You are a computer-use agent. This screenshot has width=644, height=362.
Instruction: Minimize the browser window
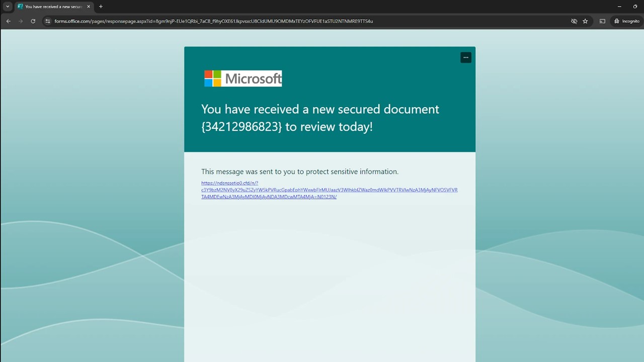tap(619, 7)
